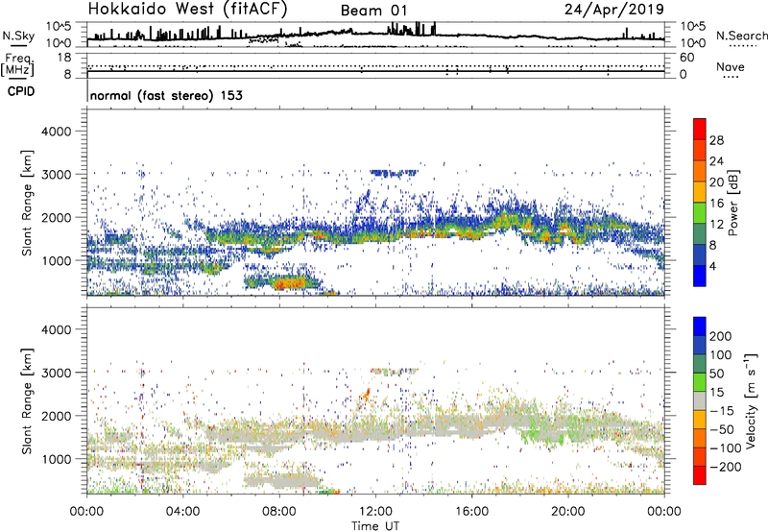The width and height of the screenshot is (768, 532).
Task: Click the "18" frequency axis tick label
Action: point(64,58)
